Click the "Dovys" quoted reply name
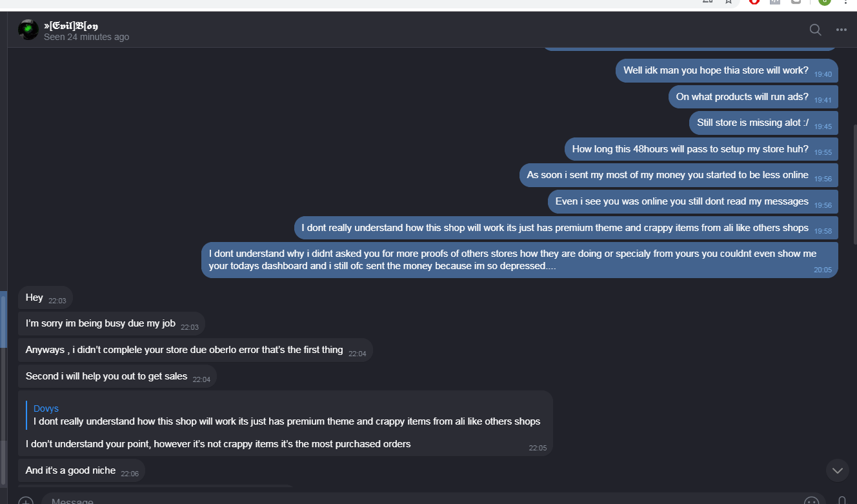Screen dimensions: 857x504 [46, 408]
